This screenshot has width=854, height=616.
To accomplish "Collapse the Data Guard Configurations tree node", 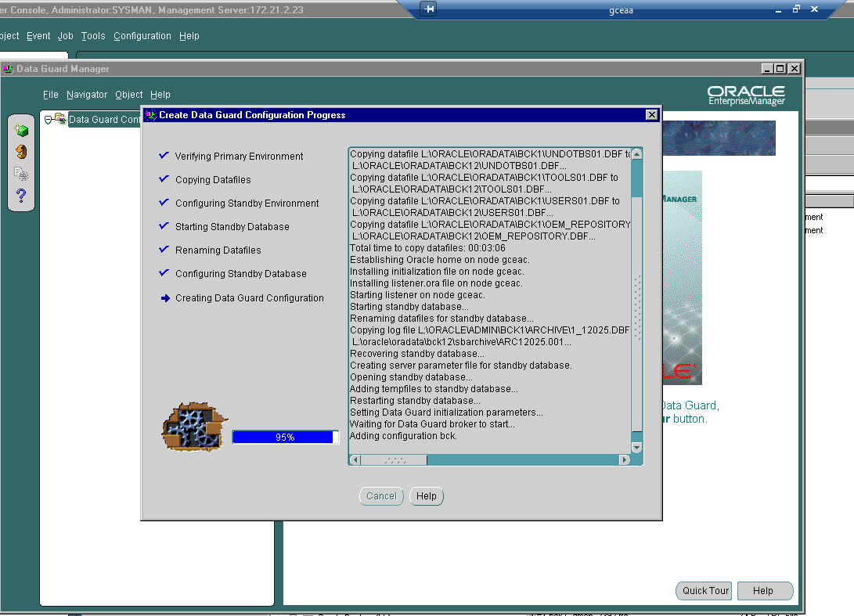I will [x=49, y=120].
